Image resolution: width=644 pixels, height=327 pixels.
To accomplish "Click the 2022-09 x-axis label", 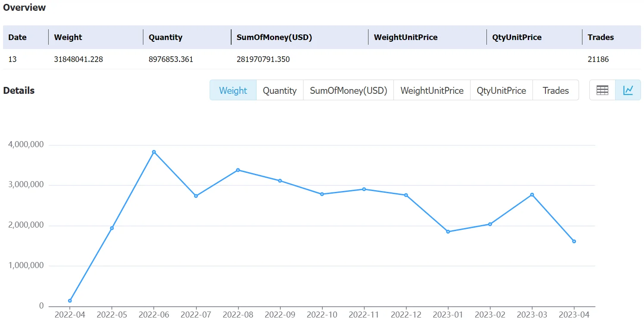I will pos(280,315).
